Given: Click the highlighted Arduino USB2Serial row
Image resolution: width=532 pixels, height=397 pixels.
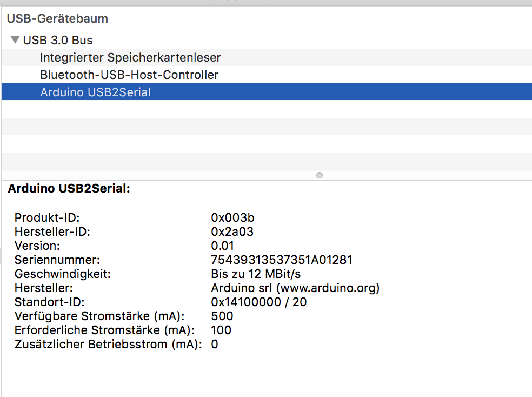Looking at the screenshot, I should point(96,92).
